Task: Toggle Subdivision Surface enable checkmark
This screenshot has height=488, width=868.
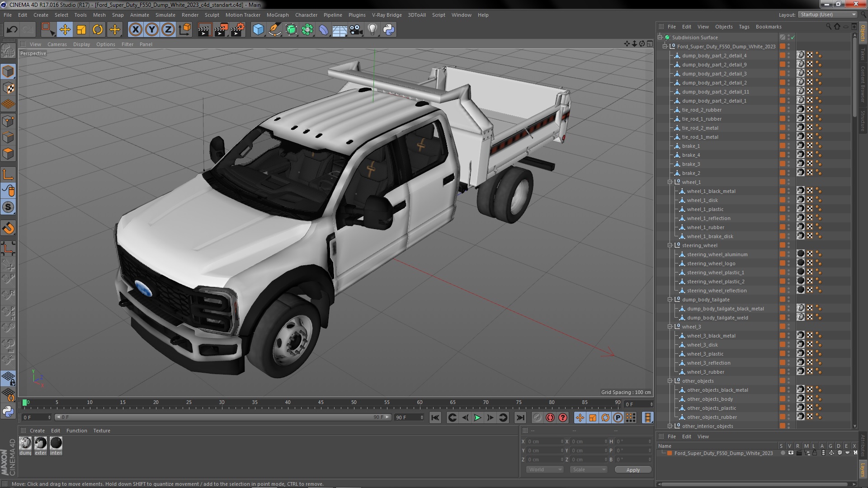Action: tap(793, 38)
